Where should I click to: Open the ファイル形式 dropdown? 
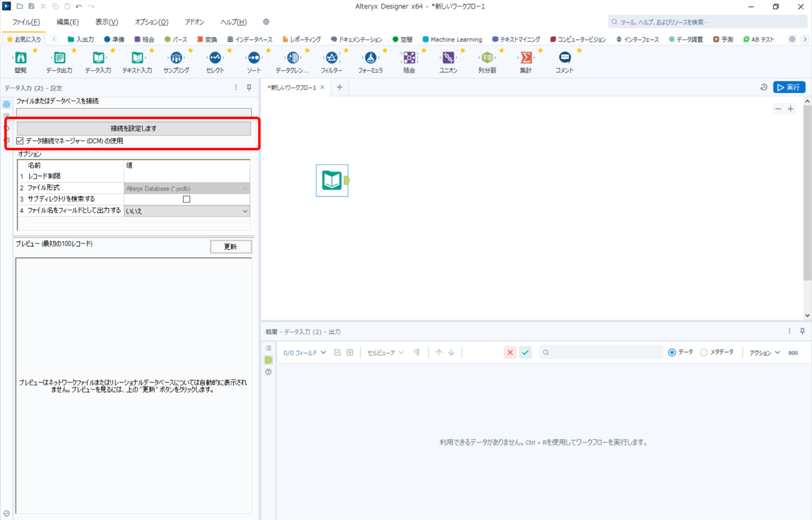pyautogui.click(x=187, y=188)
